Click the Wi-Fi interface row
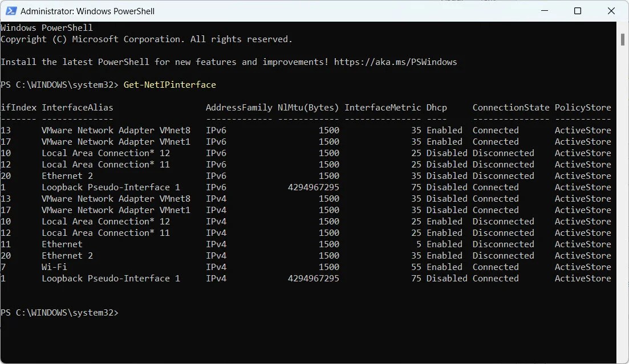629x364 pixels. [x=54, y=267]
